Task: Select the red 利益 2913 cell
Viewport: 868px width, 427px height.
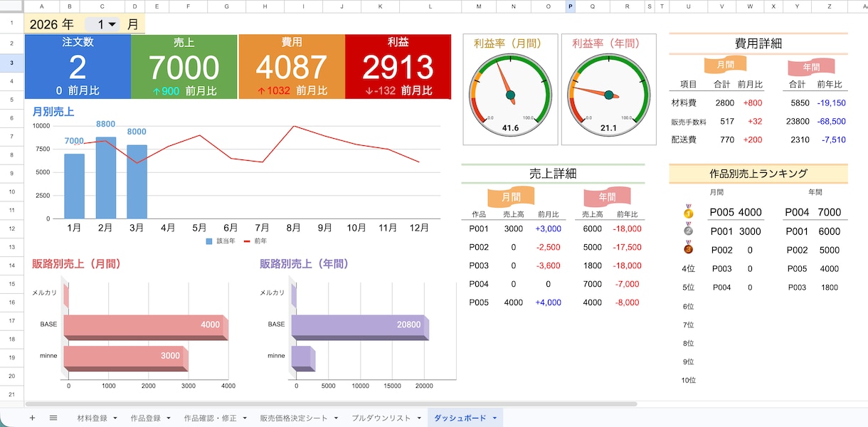Action: click(398, 66)
